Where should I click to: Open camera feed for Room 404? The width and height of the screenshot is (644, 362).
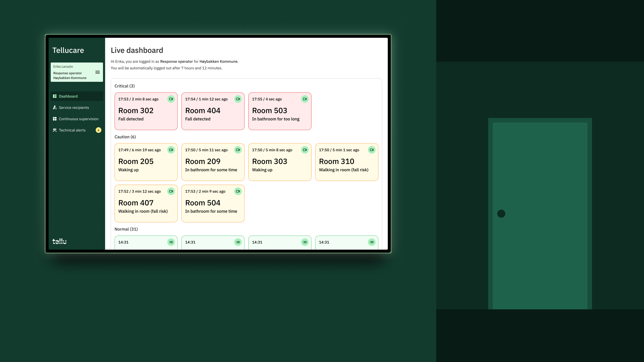(238, 99)
